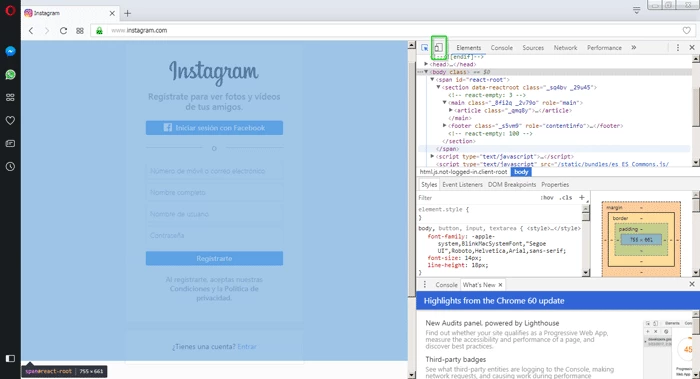The height and width of the screenshot is (379, 700).
Task: Close the Instagram browser tab
Action: (x=112, y=13)
